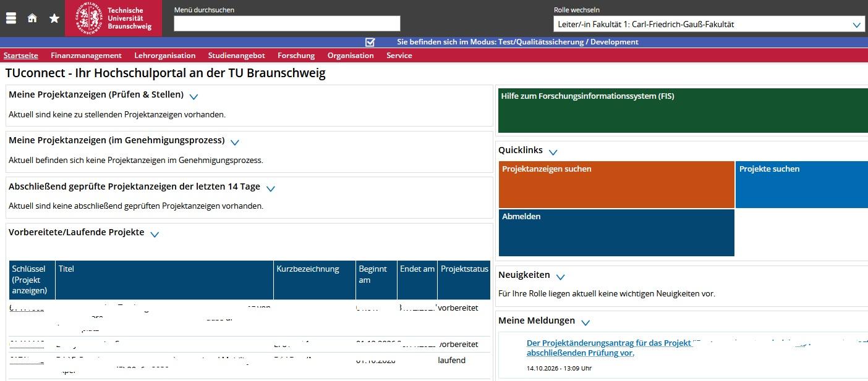Image resolution: width=868 pixels, height=381 pixels.
Task: Open the Organisation menu
Action: point(351,56)
